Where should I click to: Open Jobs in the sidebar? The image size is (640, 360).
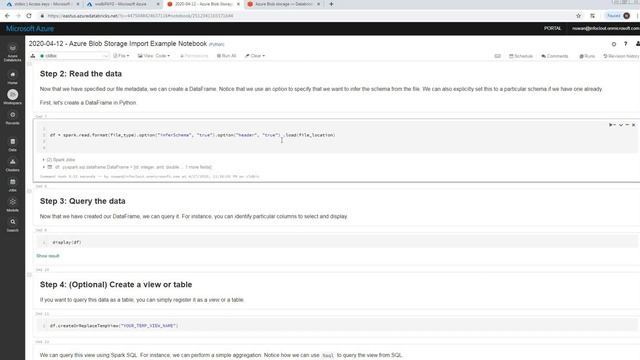[x=12, y=184]
